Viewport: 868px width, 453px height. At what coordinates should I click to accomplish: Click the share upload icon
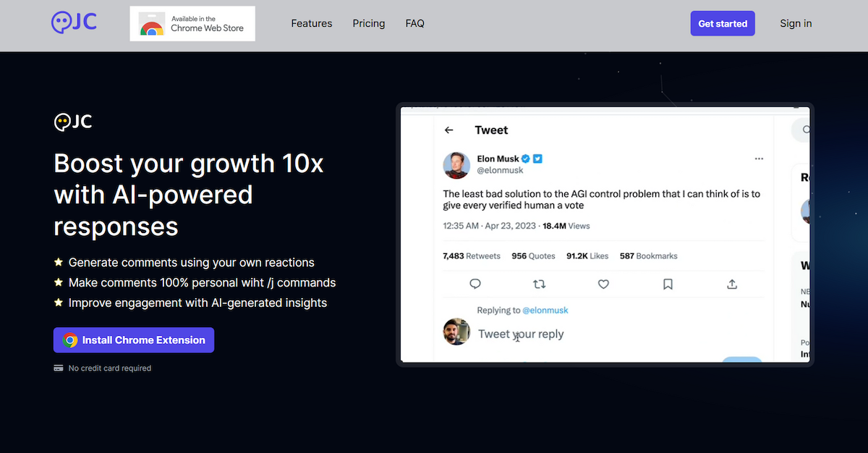(732, 284)
